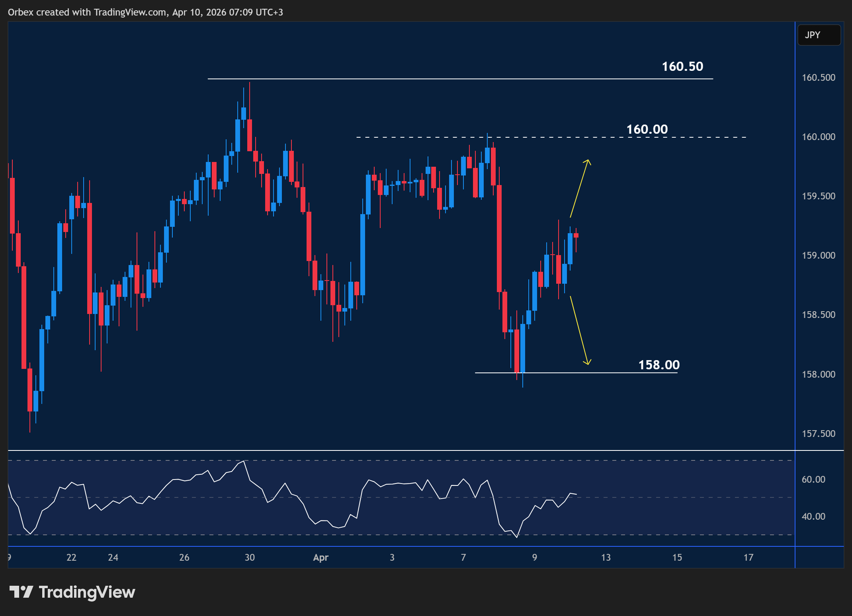Select the Apr label on time axis
Screen dimensions: 852x616
(320, 558)
